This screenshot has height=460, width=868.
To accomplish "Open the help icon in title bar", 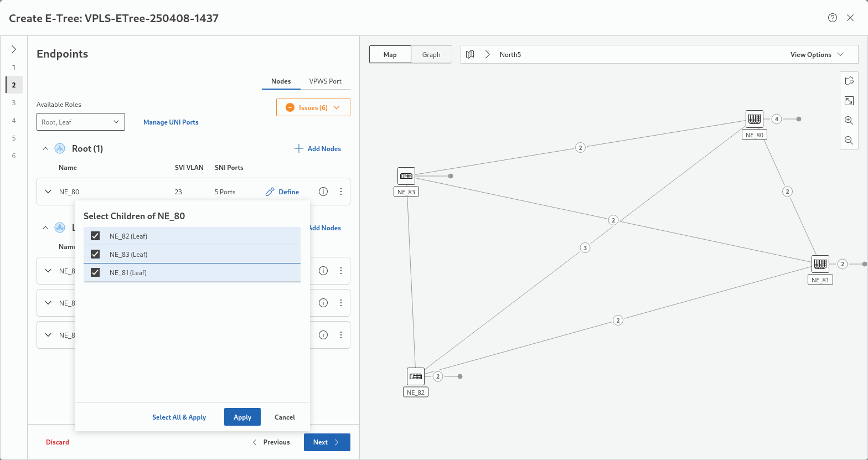I will coord(832,18).
